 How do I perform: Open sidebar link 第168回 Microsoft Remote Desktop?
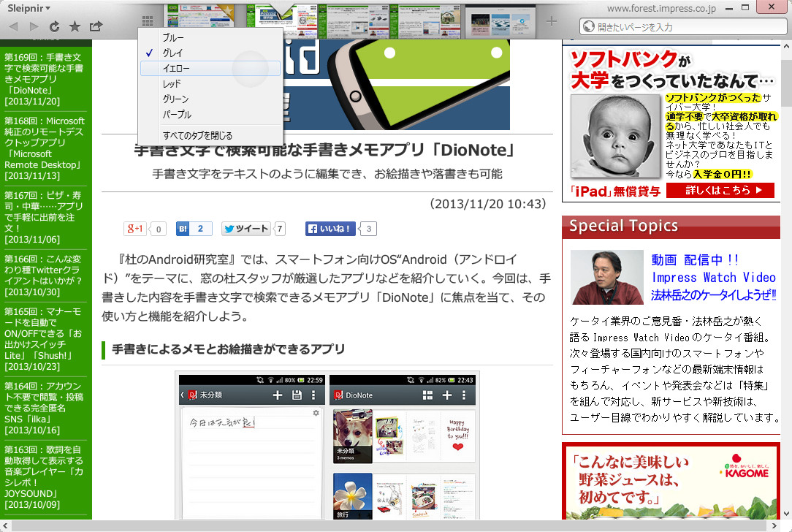[x=45, y=148]
